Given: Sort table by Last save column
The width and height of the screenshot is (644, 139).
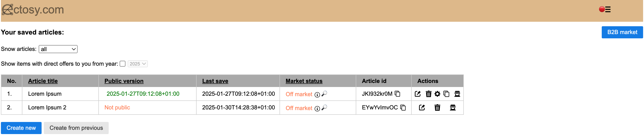Looking at the screenshot, I should (215, 81).
